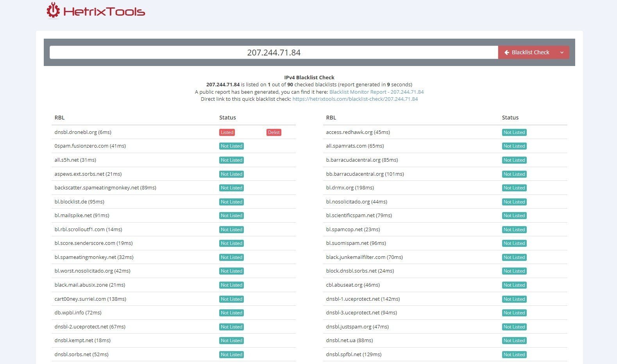Click the HetrixTools gear logo icon

click(x=53, y=11)
